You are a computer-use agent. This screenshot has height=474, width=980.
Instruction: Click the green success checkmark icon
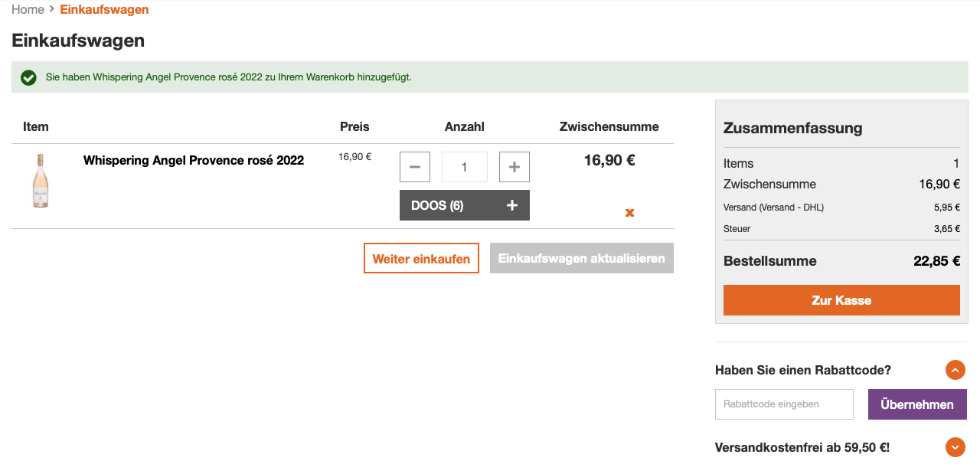[28, 77]
